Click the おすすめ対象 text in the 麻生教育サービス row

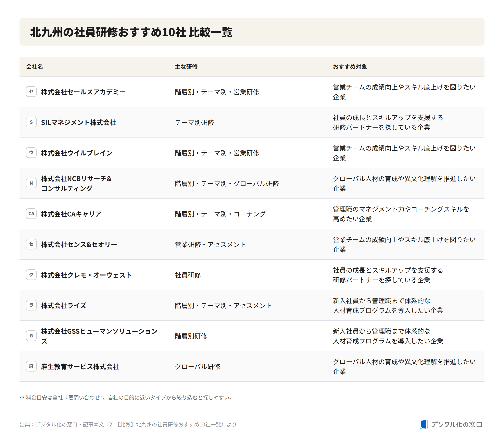pos(404,367)
